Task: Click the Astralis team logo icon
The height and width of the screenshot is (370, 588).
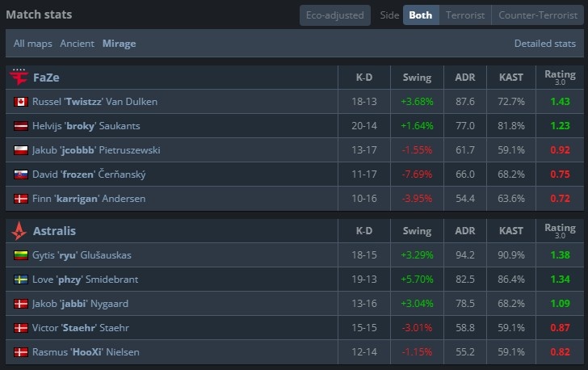Action: tap(19, 231)
